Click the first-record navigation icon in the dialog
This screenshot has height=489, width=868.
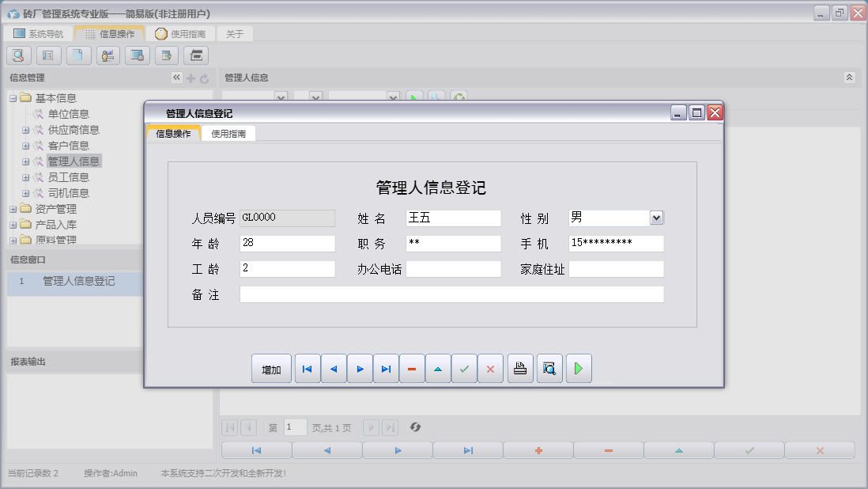tap(308, 368)
